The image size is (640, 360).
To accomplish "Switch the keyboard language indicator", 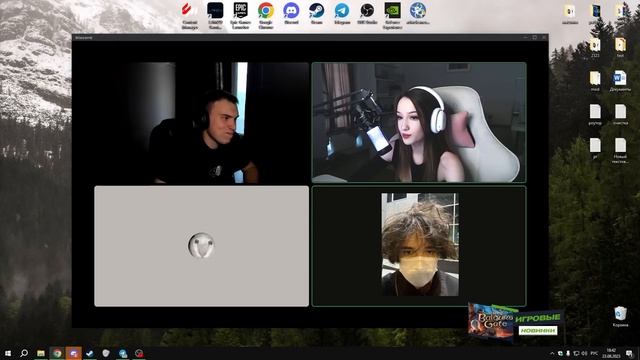I will (594, 353).
